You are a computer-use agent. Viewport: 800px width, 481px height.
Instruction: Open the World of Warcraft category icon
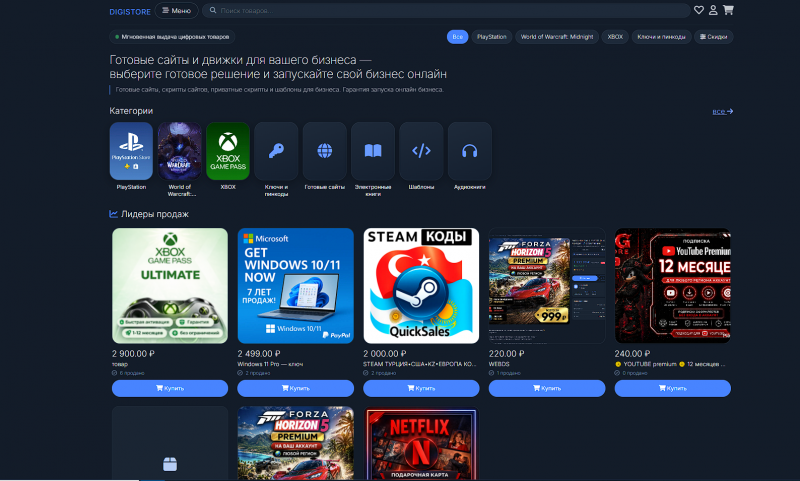180,151
